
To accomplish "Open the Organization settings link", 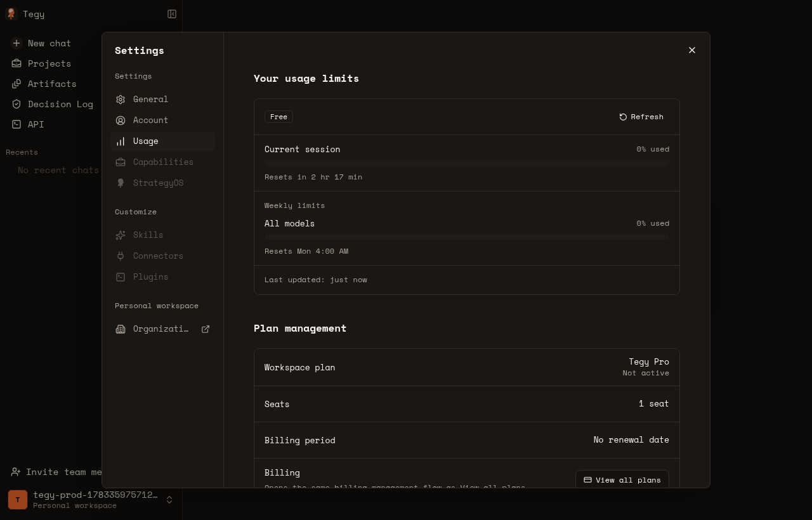I will 162,329.
